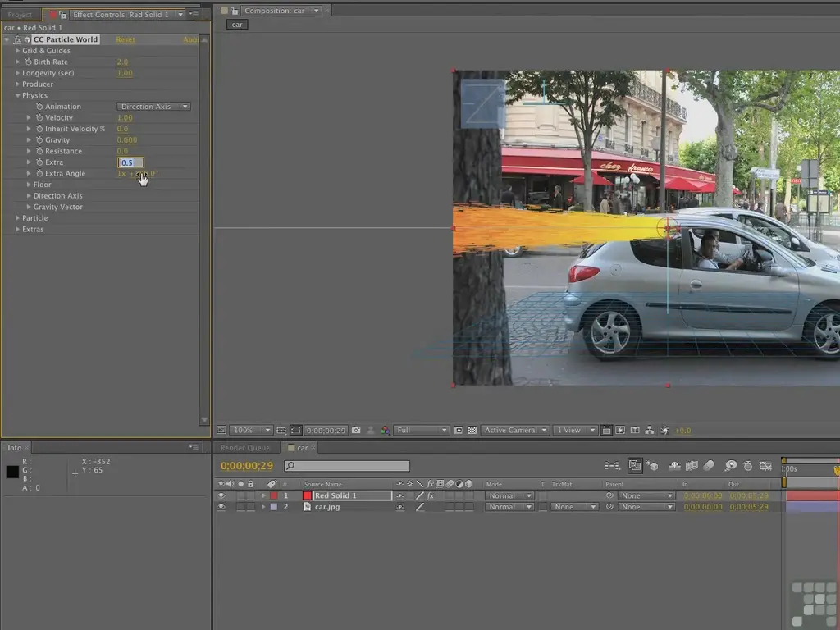This screenshot has height=630, width=840.
Task: Click the Birth Rate stopwatch icon
Action: (28, 62)
